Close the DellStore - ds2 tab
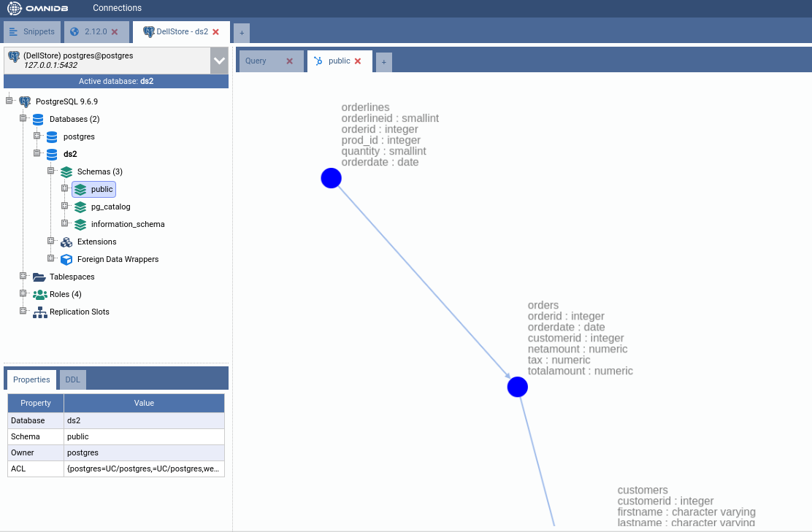The image size is (812, 532). tap(215, 32)
